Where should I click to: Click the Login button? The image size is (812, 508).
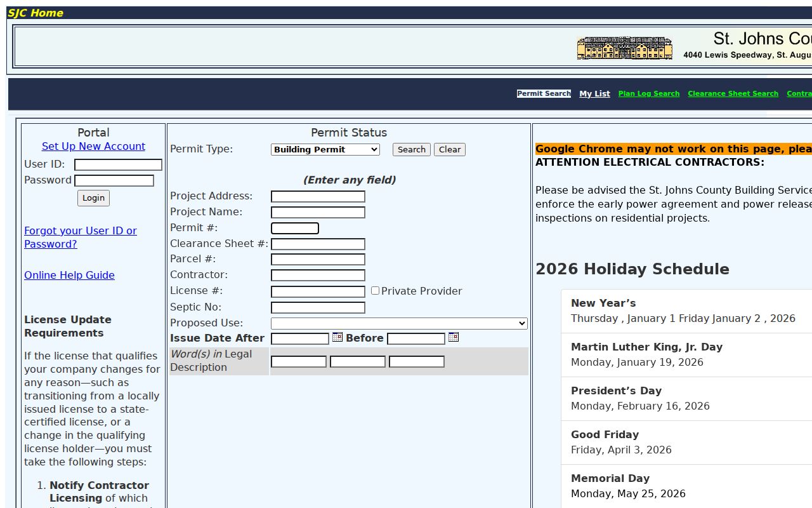[93, 198]
